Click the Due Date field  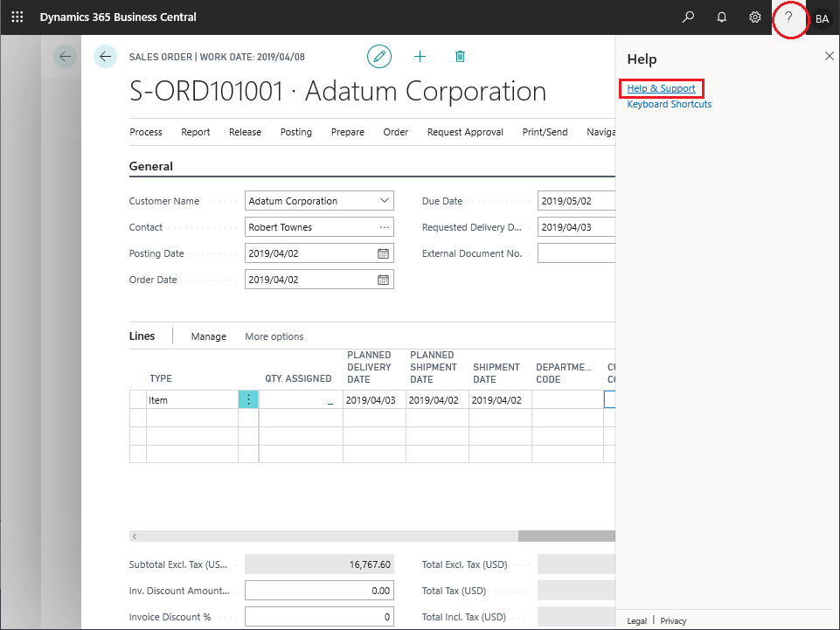(x=576, y=201)
